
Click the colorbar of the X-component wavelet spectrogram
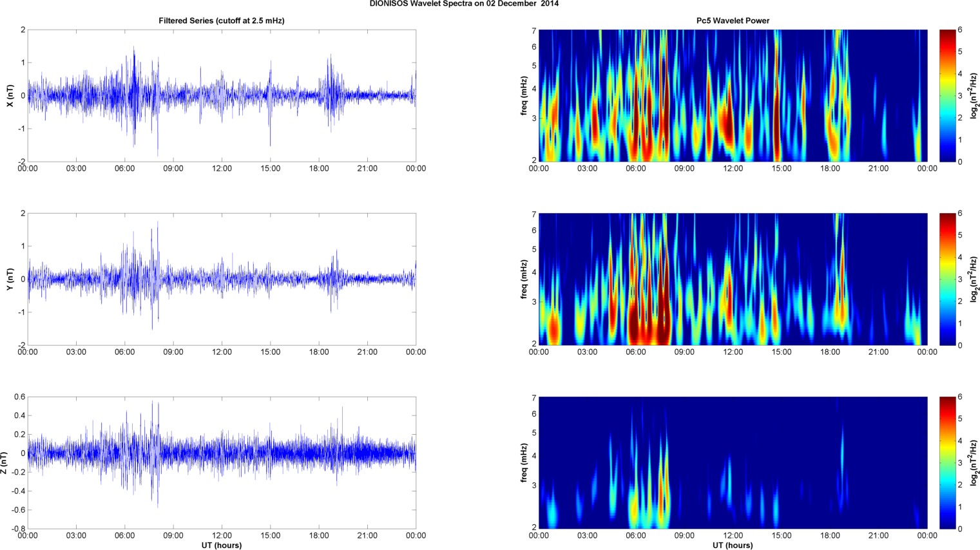pyautogui.click(x=947, y=96)
